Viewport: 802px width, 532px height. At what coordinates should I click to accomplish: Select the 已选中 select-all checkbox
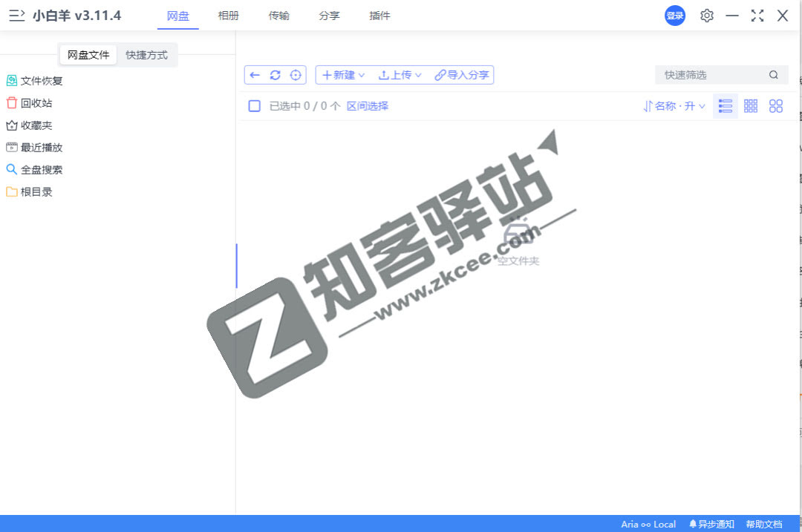point(254,105)
